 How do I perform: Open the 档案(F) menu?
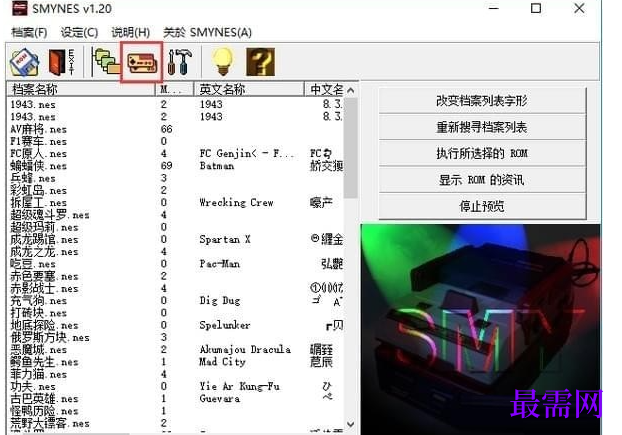tap(29, 32)
